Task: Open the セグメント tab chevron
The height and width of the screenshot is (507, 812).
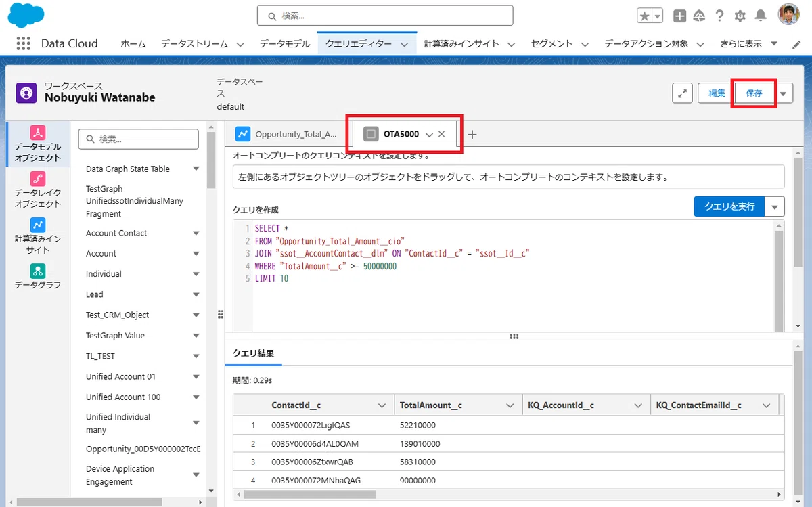Action: click(x=584, y=44)
